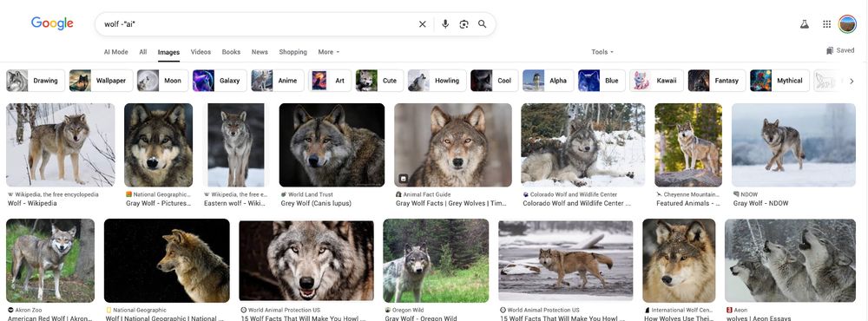Open the Grey Wolf (Canis lupus) thumbnail
Image resolution: width=868 pixels, height=321 pixels.
point(332,145)
